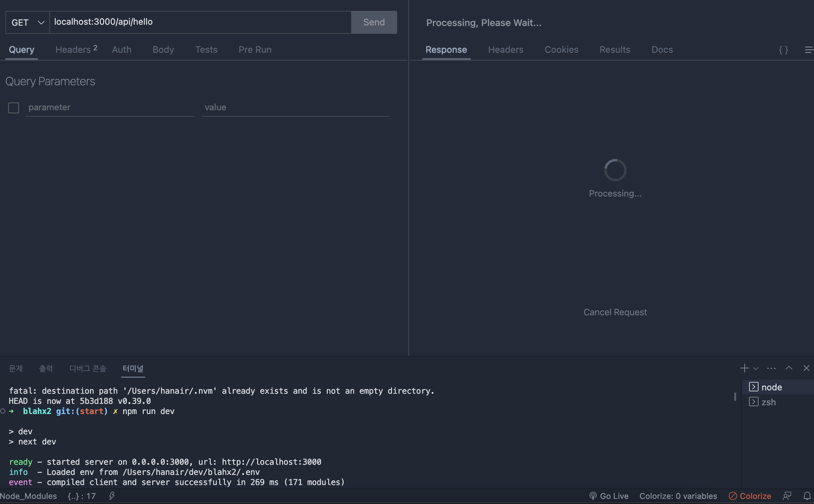Image resolution: width=814 pixels, height=504 pixels.
Task: Create a new terminal with plus icon
Action: [x=744, y=368]
